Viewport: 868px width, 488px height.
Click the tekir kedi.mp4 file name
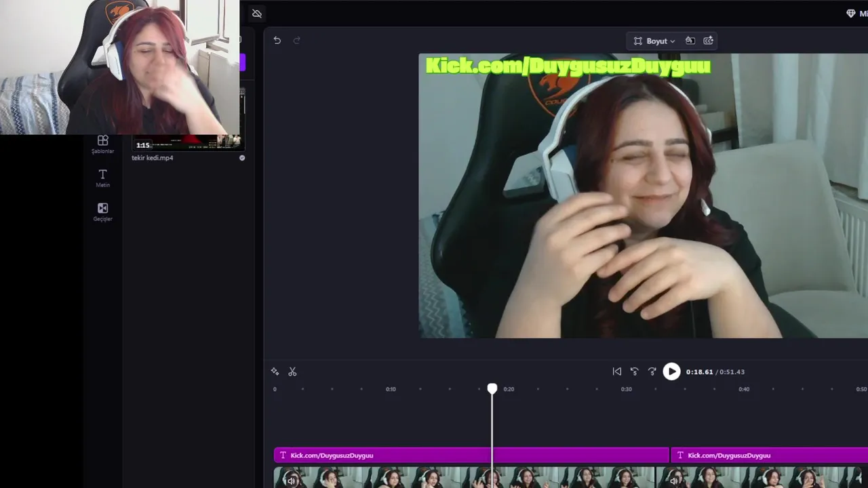[153, 158]
